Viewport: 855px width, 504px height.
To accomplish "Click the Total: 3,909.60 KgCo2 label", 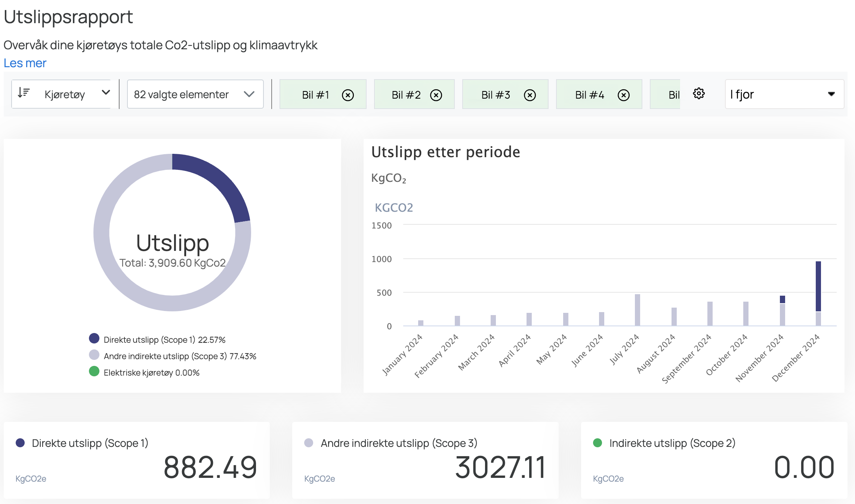I will click(172, 263).
